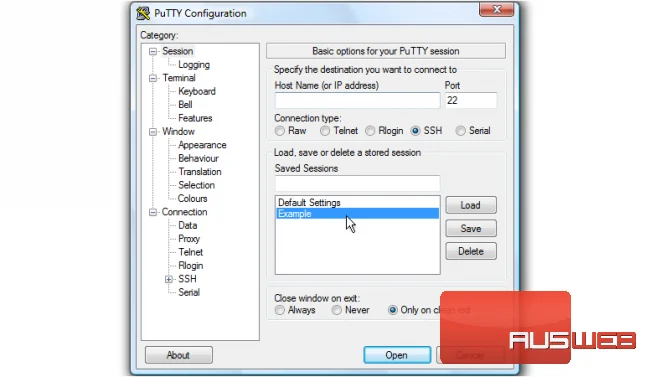Viewport: 650px width, 377px height.
Task: Click the About button
Action: tap(179, 355)
